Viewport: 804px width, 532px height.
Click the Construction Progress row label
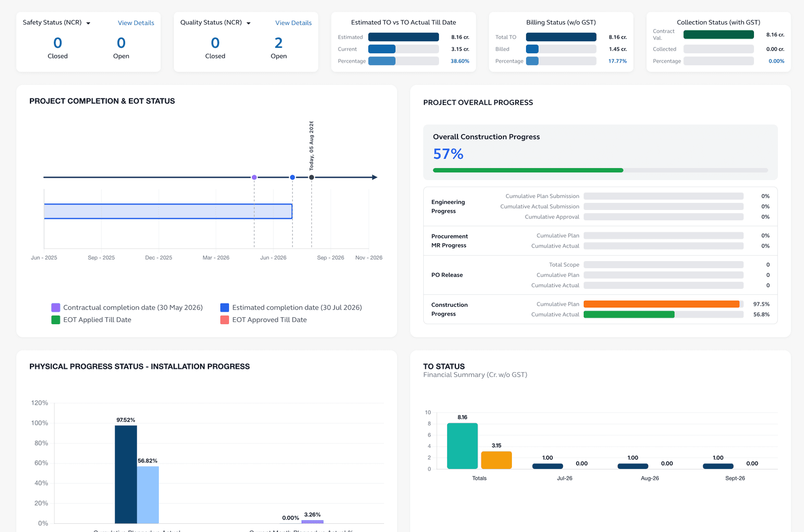(449, 310)
